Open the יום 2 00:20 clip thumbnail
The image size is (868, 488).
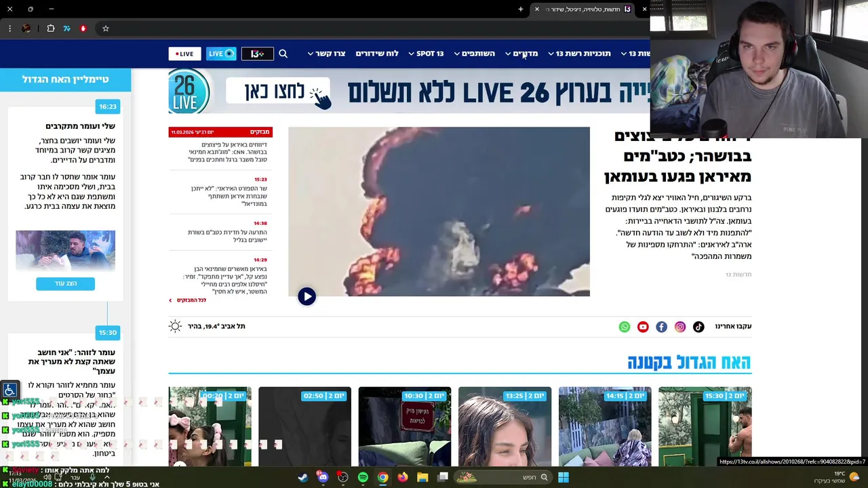[210, 426]
